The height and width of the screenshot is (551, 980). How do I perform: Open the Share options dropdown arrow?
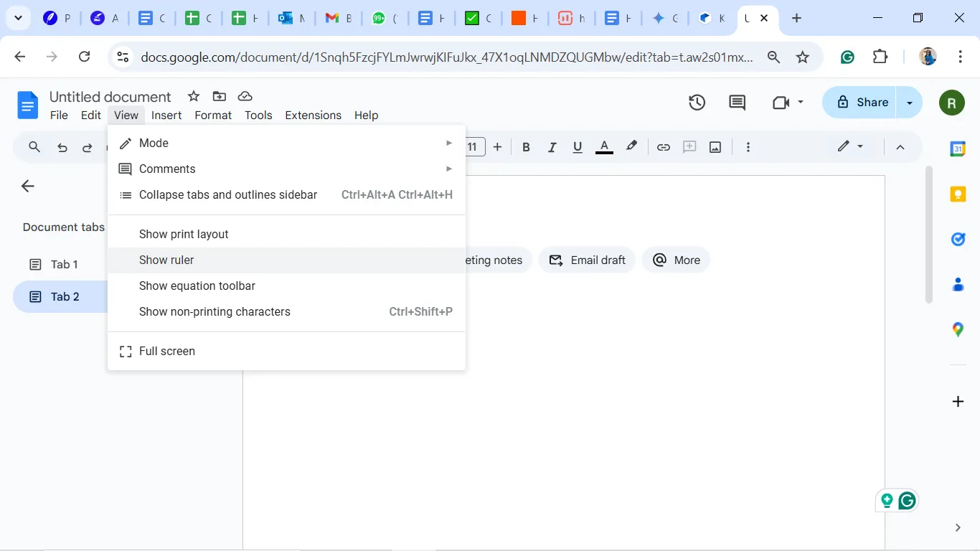(x=910, y=103)
